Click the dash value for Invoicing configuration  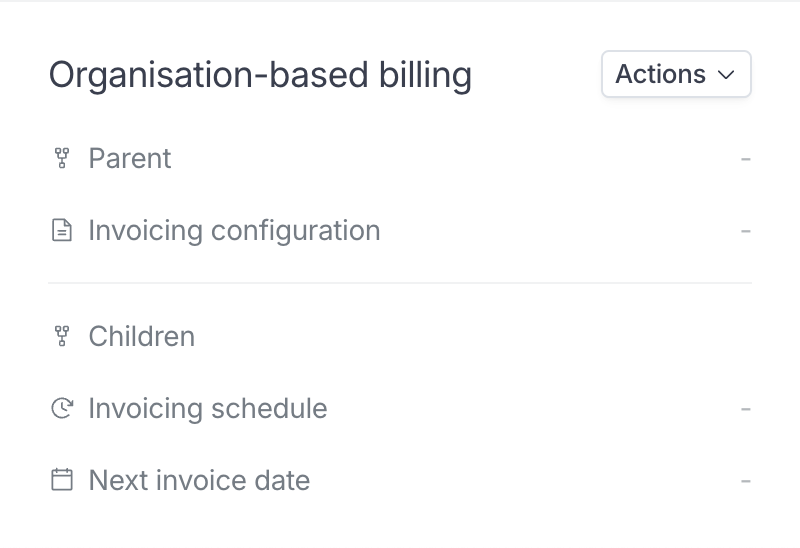pos(745,231)
